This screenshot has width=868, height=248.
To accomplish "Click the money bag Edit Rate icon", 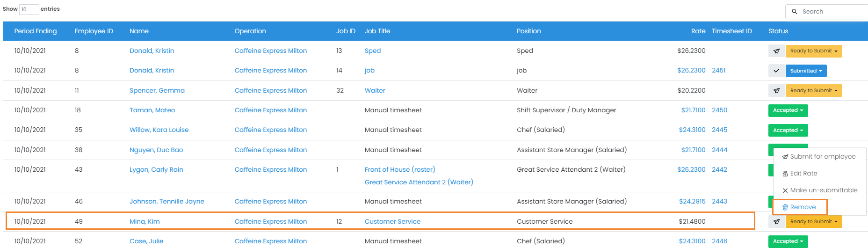I will tap(785, 174).
